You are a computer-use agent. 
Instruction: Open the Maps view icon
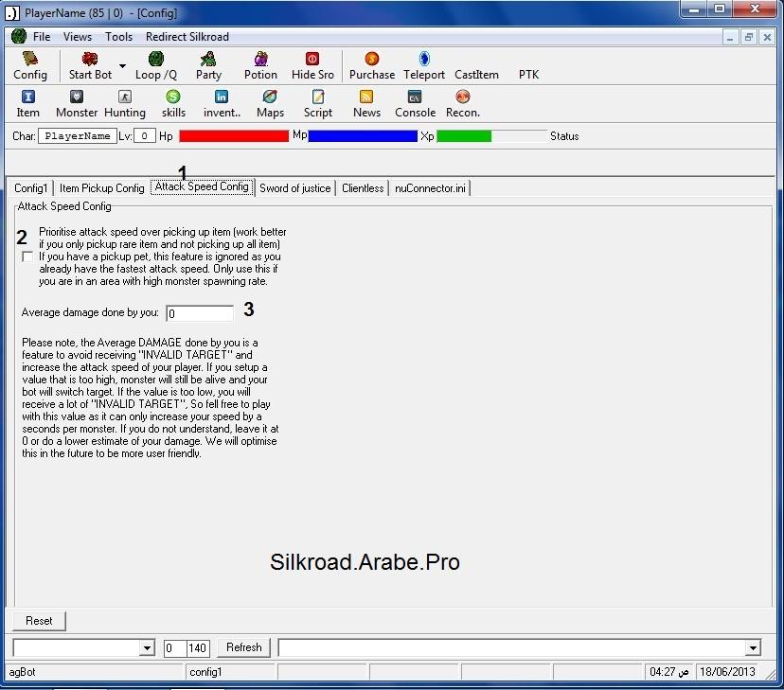(270, 104)
